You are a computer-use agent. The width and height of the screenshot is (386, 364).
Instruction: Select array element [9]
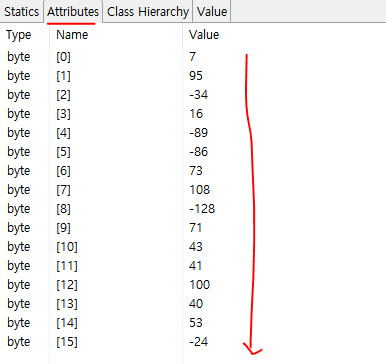pos(63,228)
